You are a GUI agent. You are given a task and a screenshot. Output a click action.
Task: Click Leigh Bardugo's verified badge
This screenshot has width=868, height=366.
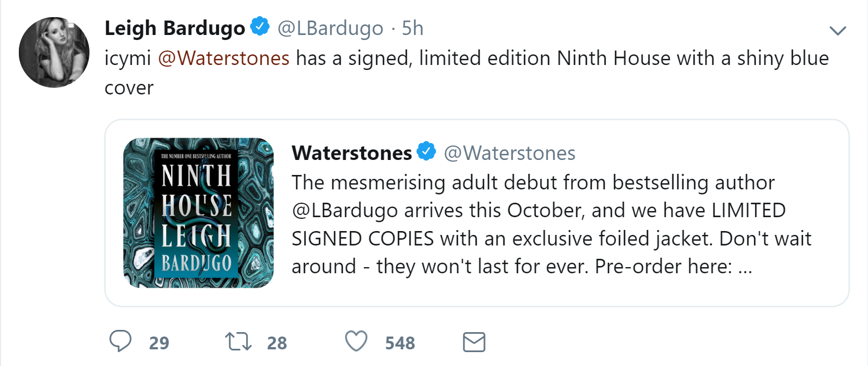(x=260, y=25)
